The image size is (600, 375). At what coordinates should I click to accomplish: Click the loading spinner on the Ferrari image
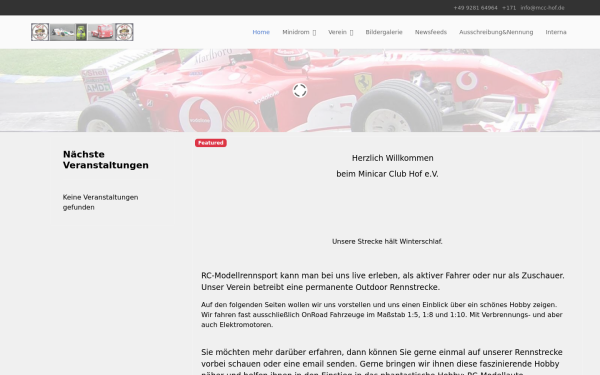[300, 91]
